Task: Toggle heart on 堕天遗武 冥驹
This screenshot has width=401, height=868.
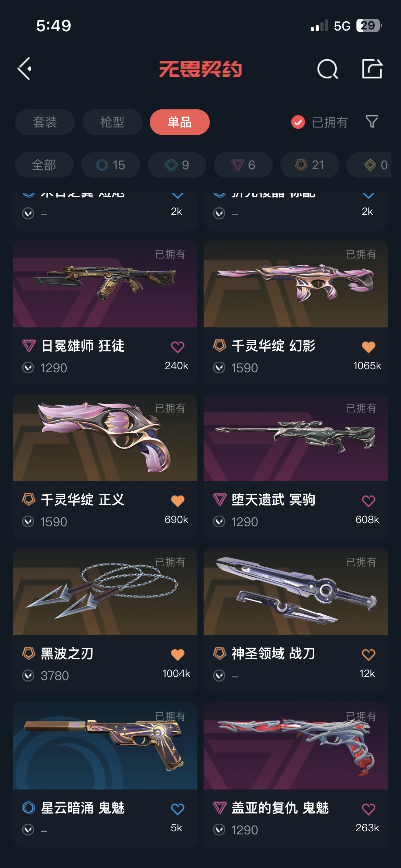Action: pos(368,501)
